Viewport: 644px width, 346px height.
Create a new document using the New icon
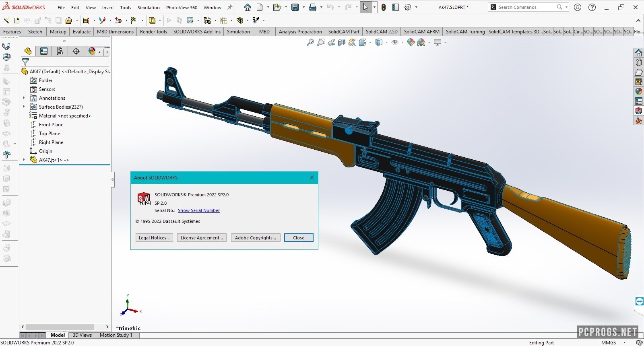260,7
